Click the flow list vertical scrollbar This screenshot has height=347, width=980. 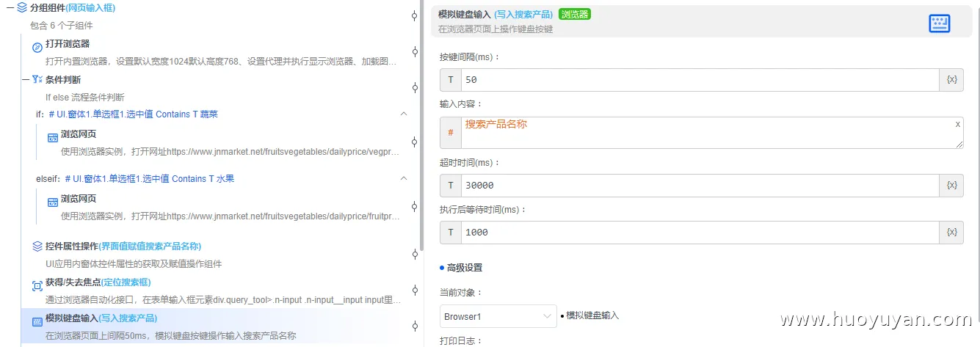(x=421, y=125)
